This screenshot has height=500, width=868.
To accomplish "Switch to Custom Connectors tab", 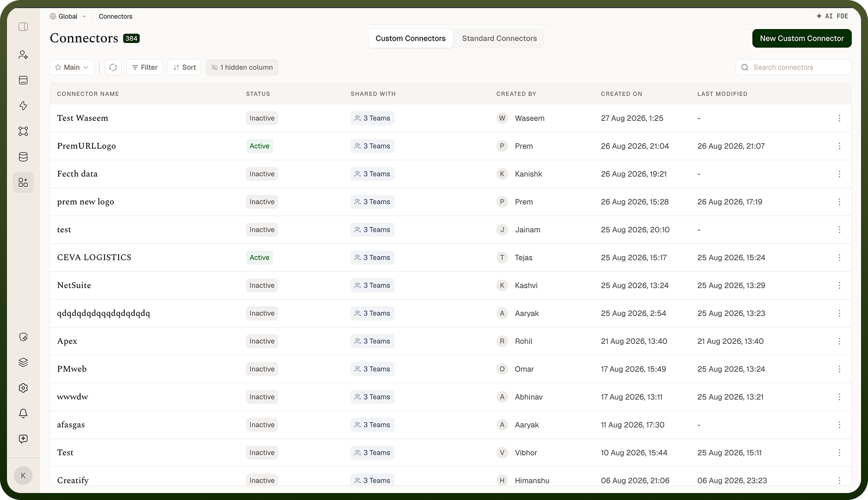I will 411,38.
